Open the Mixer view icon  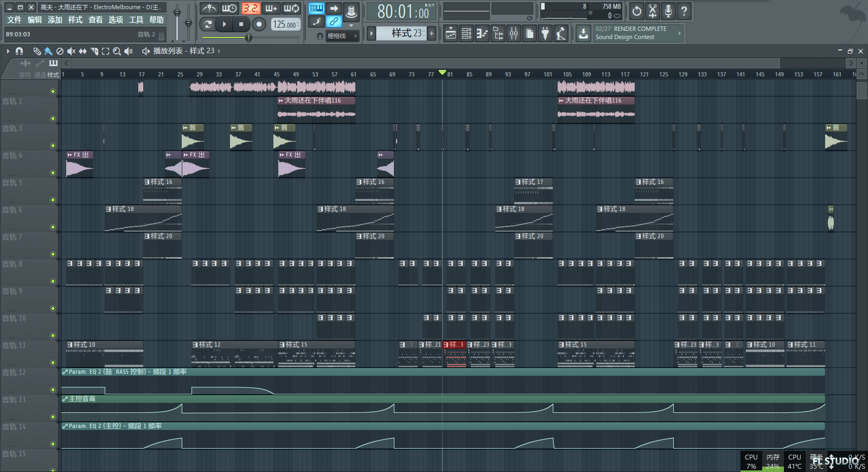(x=514, y=34)
